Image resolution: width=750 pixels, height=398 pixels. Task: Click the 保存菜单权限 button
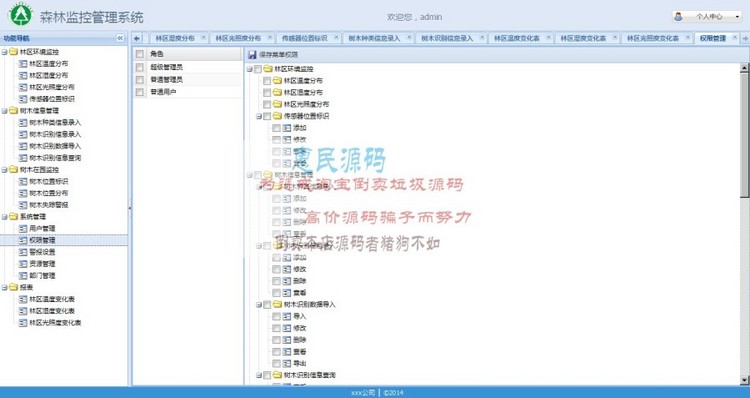273,55
